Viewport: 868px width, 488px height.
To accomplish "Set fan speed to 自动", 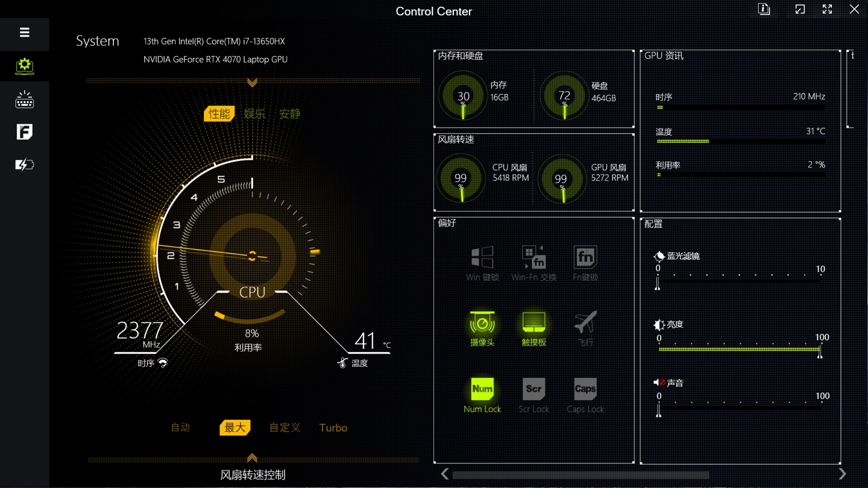I will coord(180,427).
